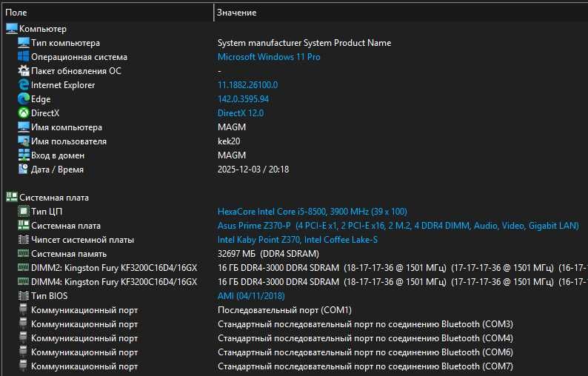Select the kek20 user name value
The image size is (588, 376).
229,141
